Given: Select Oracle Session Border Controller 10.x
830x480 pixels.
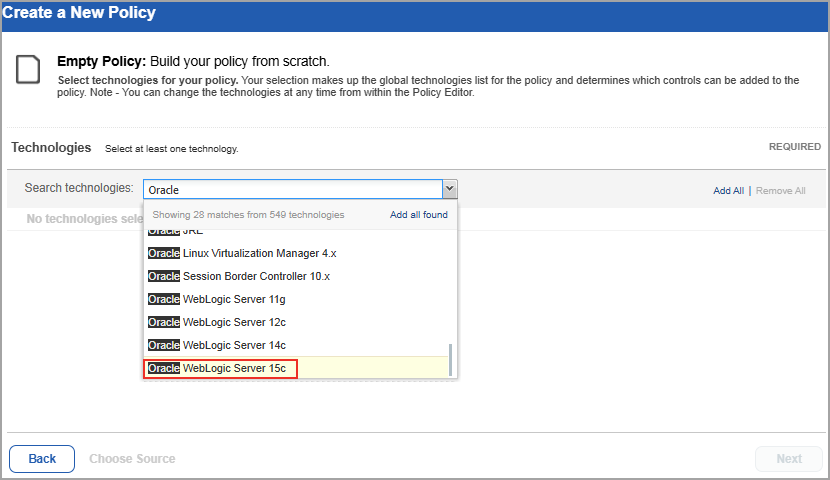Looking at the screenshot, I should tap(297, 276).
